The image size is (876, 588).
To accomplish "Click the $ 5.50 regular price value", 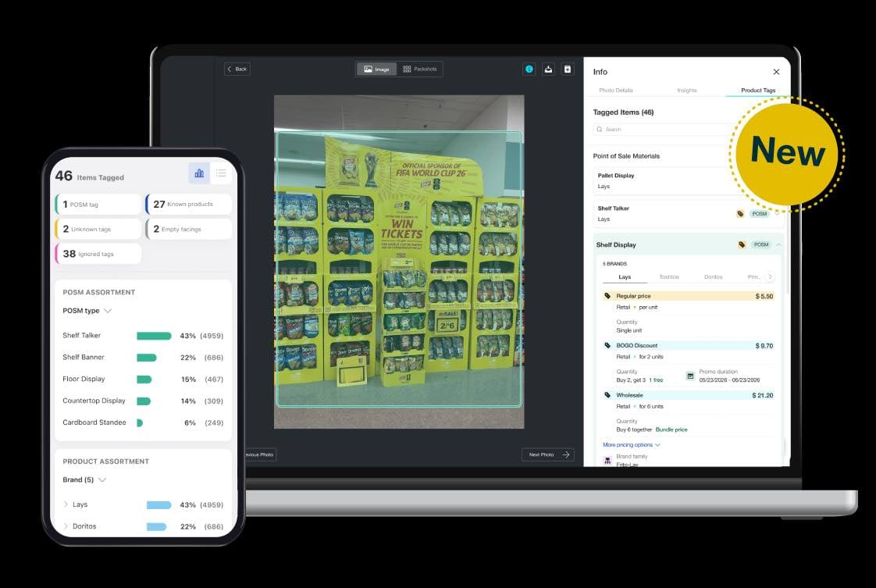I will point(764,296).
